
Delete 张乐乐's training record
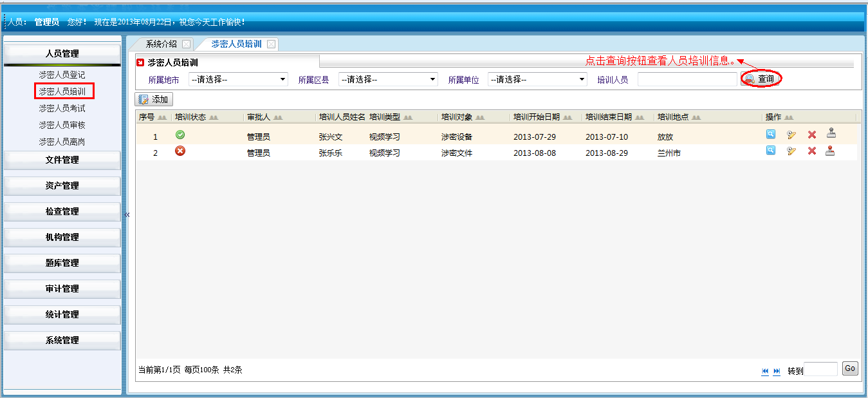(812, 151)
